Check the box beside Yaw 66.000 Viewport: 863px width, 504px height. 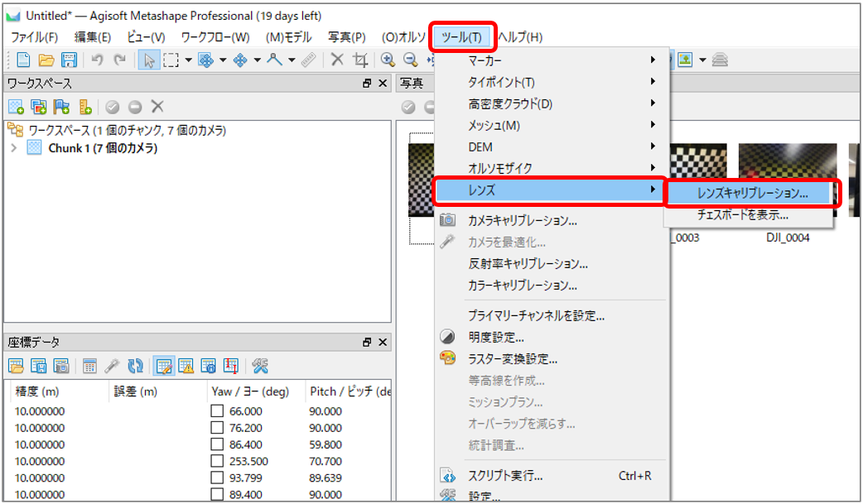click(x=217, y=411)
